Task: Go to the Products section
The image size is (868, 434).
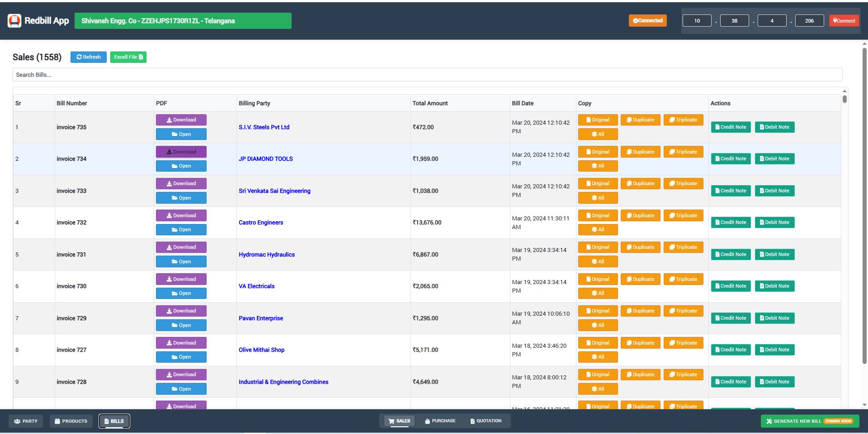Action: pos(71,421)
